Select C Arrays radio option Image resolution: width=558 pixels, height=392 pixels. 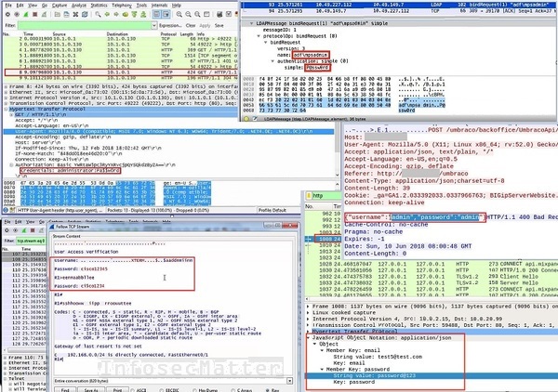click(233, 390)
